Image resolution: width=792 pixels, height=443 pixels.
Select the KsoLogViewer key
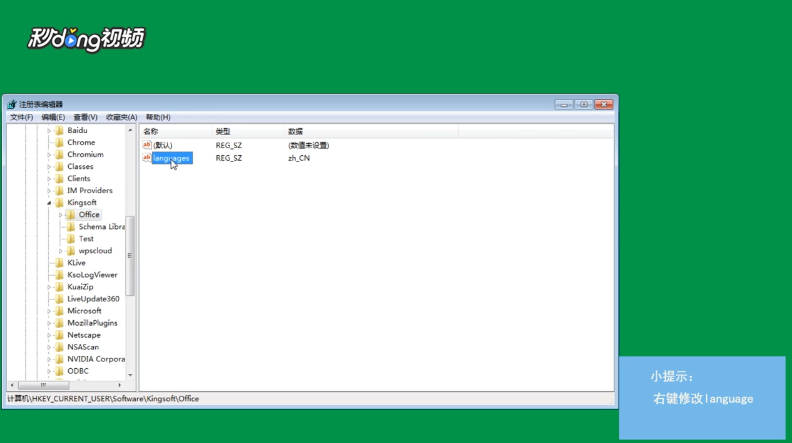tap(92, 275)
